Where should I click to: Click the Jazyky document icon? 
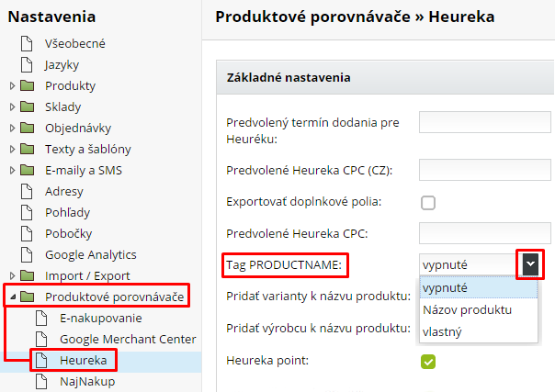27,65
